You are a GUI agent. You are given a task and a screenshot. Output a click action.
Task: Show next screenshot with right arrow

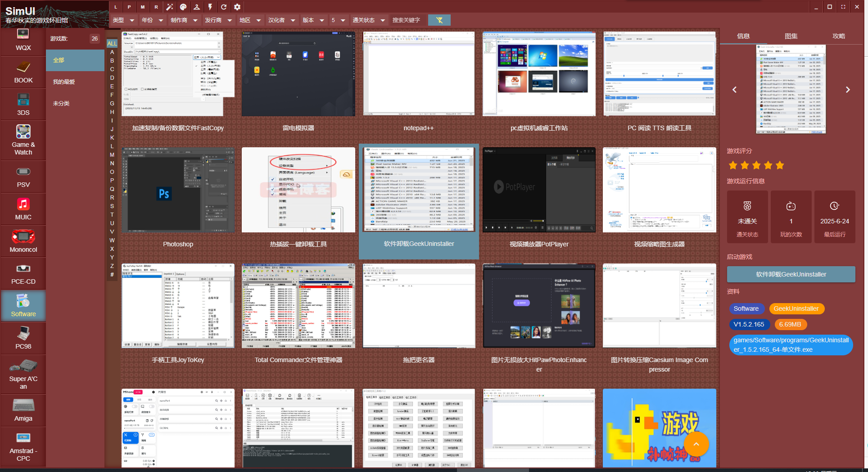848,90
